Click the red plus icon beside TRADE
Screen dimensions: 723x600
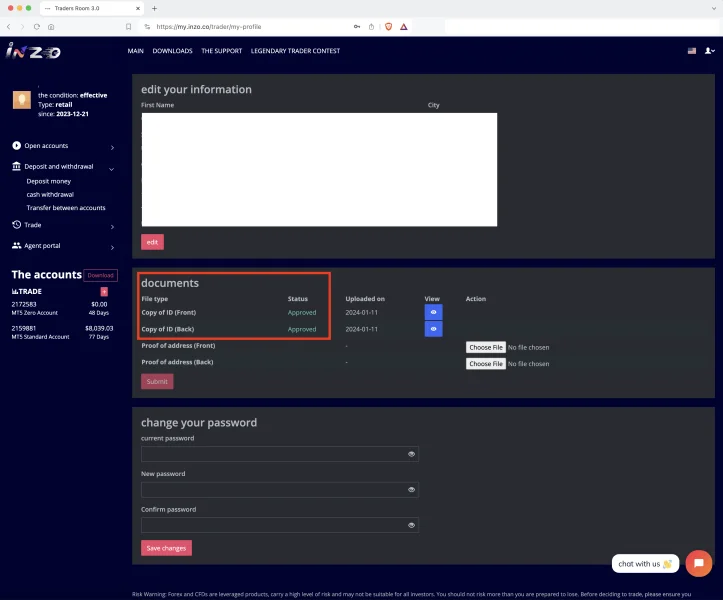(104, 291)
